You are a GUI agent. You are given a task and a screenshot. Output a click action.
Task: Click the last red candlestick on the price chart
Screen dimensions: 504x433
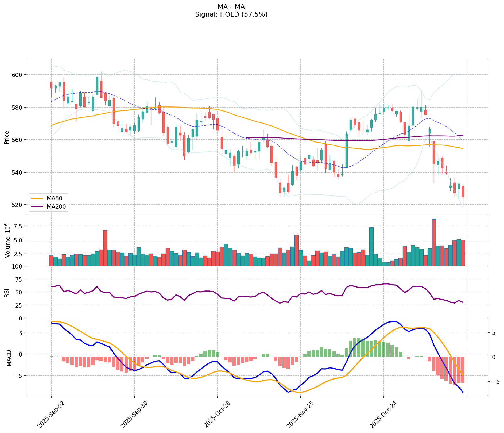[x=463, y=191]
